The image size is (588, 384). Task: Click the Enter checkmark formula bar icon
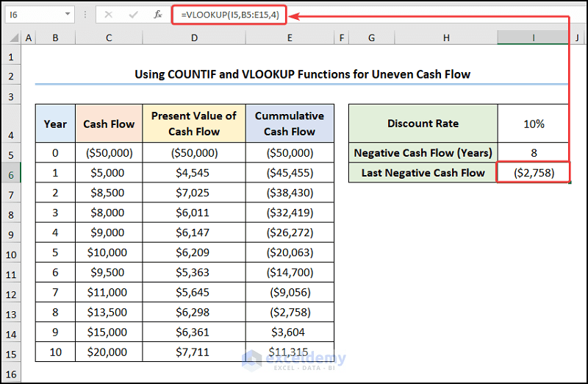click(133, 15)
